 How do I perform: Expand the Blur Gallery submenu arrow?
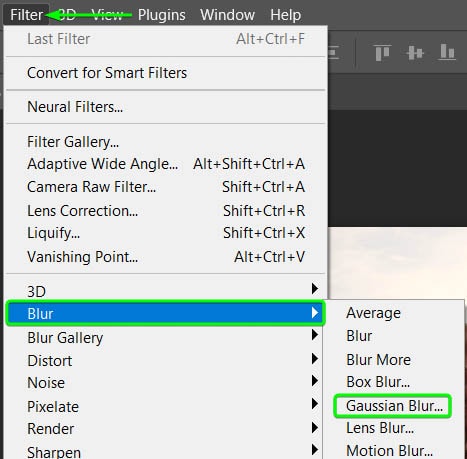coord(315,335)
